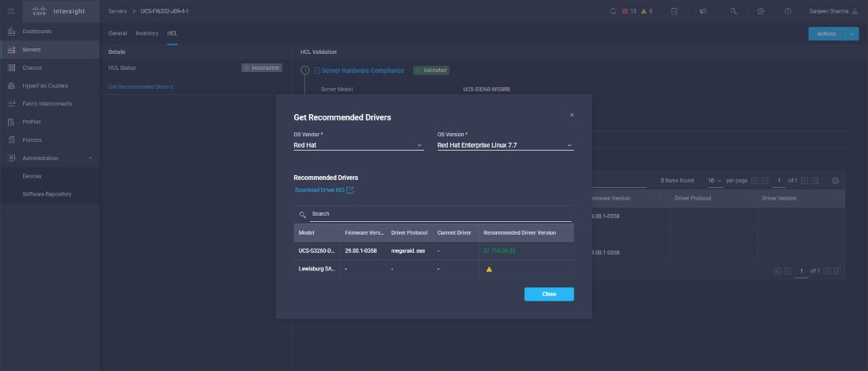Sort by the Driver Protocol column handle
Screen dimensions: 868x371
pos(747,198)
